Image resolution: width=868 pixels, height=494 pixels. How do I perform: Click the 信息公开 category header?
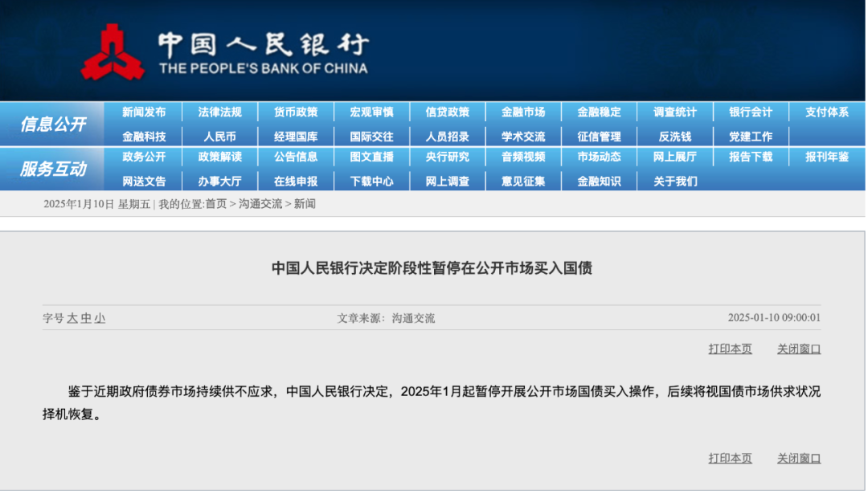point(52,124)
